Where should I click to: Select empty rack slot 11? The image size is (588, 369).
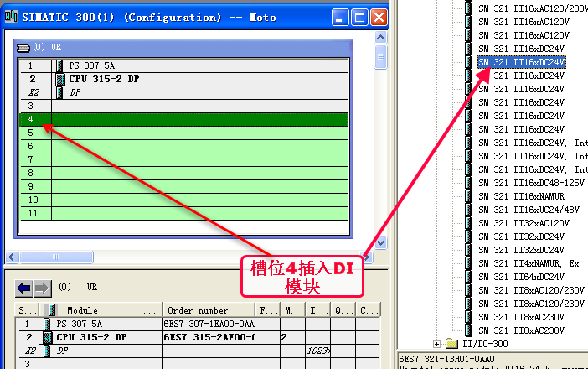click(x=183, y=213)
